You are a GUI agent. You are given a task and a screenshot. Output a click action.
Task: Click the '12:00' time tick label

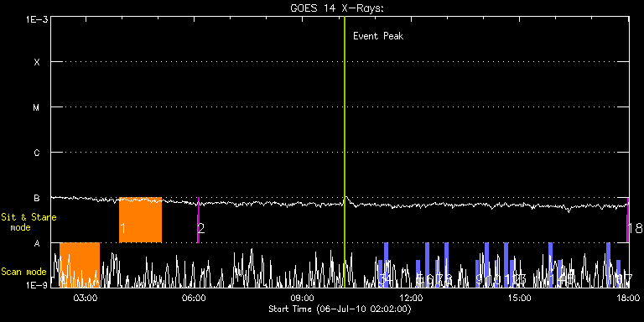411,298
